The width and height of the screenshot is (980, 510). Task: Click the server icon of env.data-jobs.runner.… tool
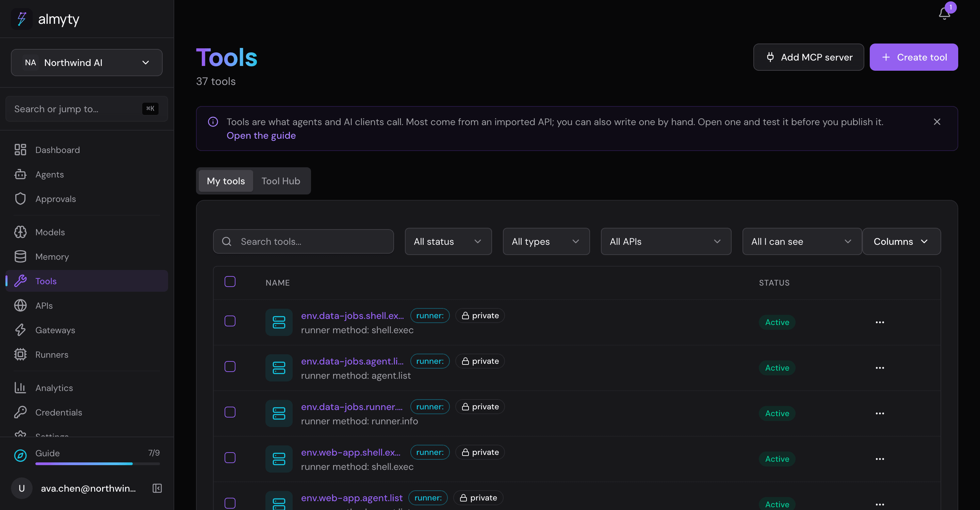pos(279,413)
